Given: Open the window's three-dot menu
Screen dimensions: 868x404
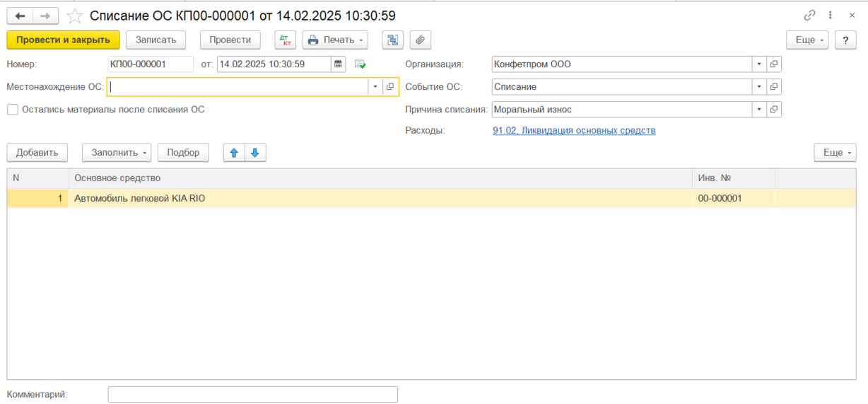Looking at the screenshot, I should pyautogui.click(x=830, y=16).
